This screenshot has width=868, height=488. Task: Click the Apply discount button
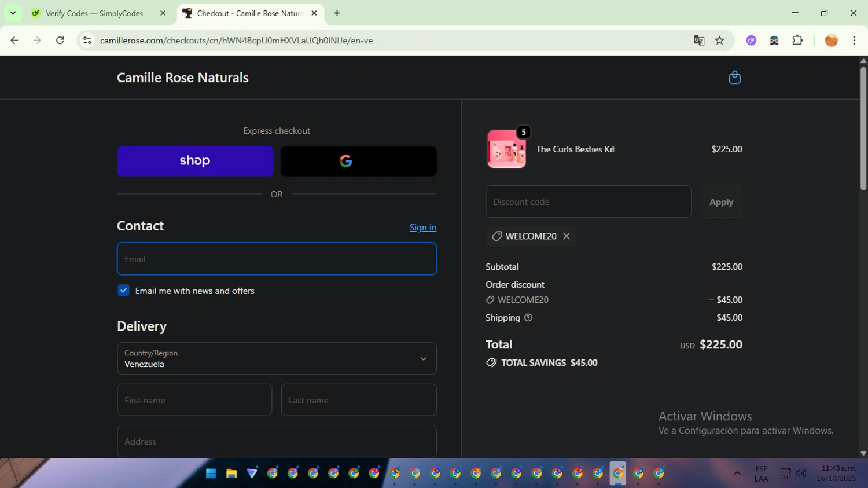tap(721, 202)
